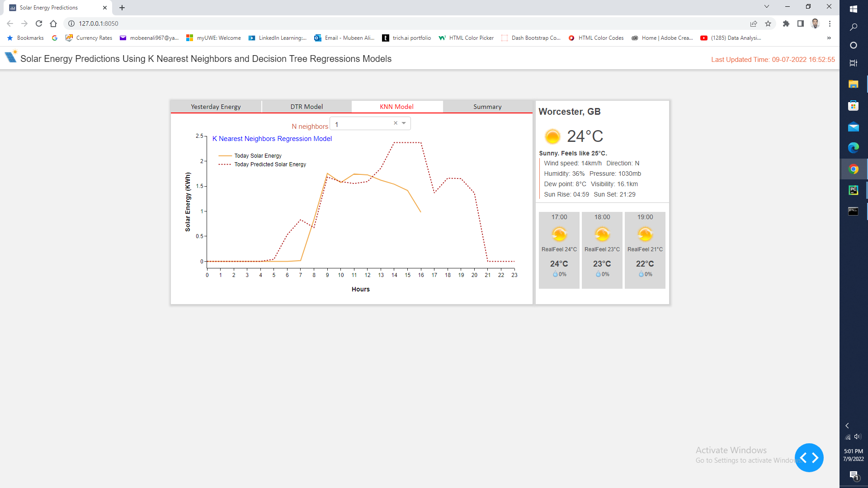Click the browser reload page icon
The height and width of the screenshot is (488, 868).
[x=39, y=23]
